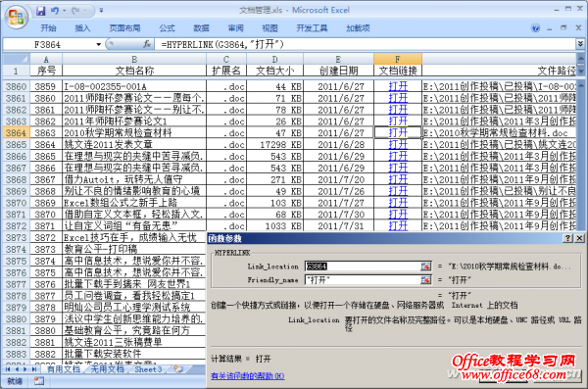This screenshot has width=588, height=389.
Task: Click the Office button orb
Action: pyautogui.click(x=17, y=17)
